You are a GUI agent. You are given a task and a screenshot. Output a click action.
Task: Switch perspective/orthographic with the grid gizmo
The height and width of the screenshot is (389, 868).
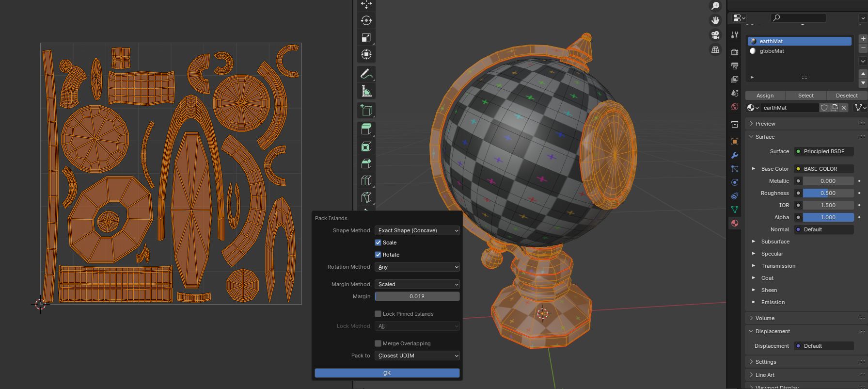715,50
